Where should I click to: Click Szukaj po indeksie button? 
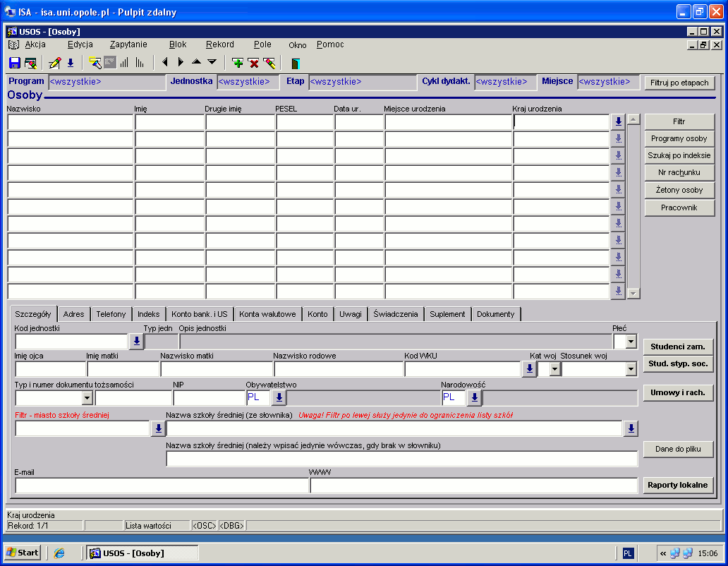click(679, 155)
